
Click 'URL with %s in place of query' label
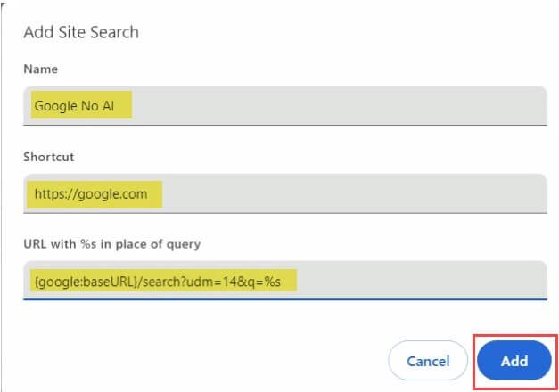(x=112, y=244)
